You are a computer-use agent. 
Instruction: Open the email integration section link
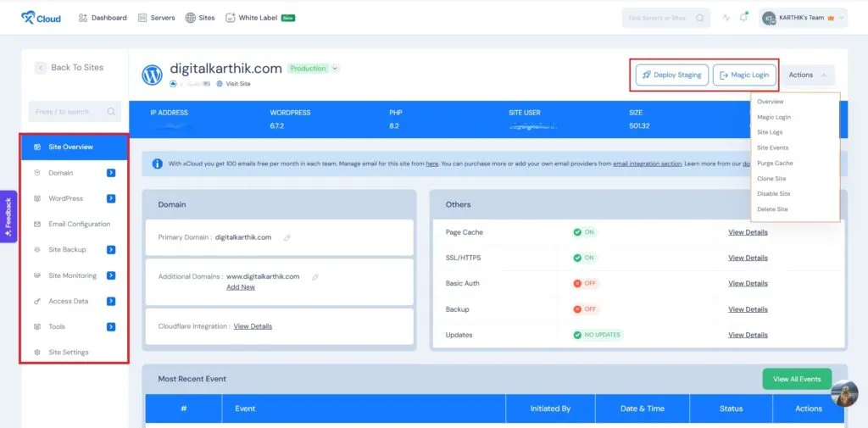pos(647,164)
